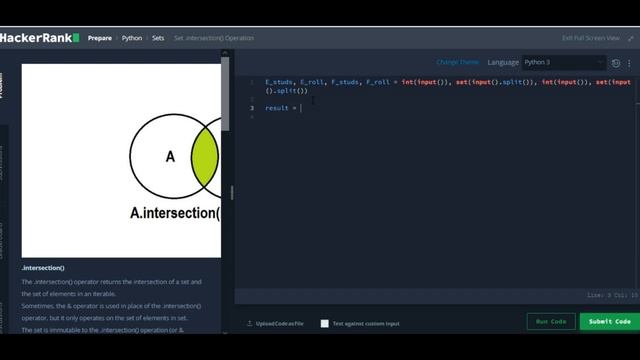Open the Python breadcrumb link
640x360 pixels.
(132, 38)
